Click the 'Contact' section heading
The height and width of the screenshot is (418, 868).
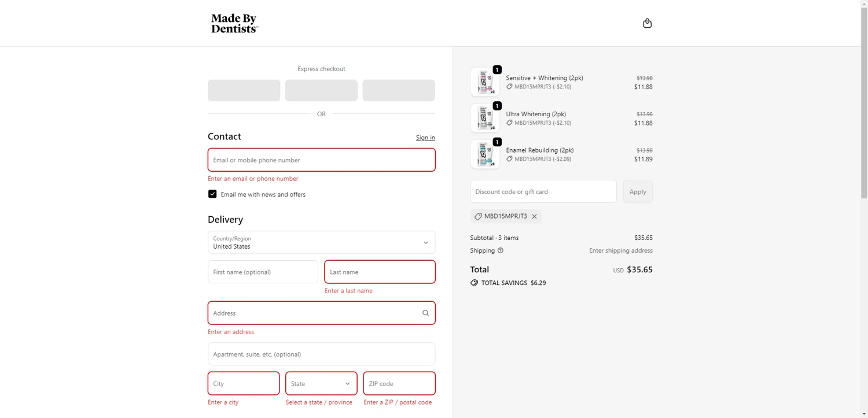point(225,136)
